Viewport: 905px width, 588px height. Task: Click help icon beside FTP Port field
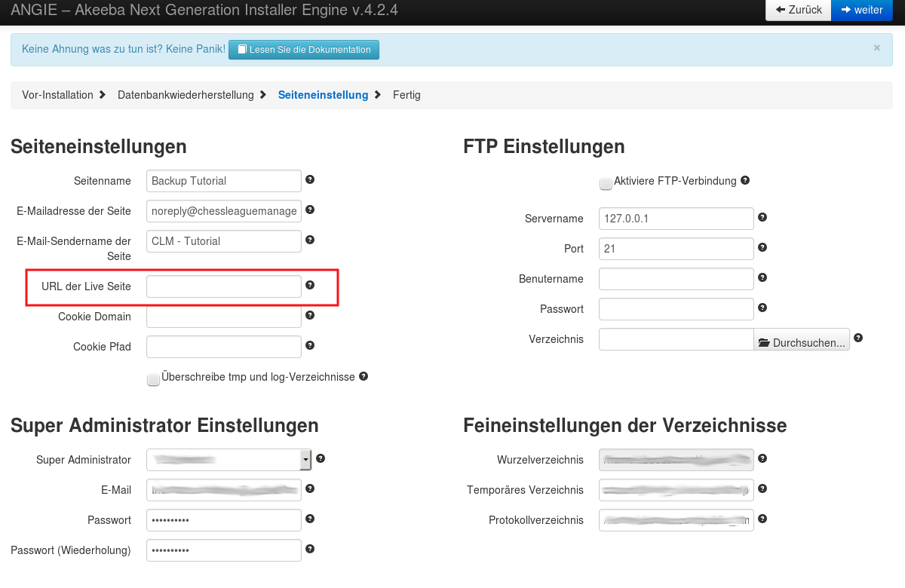[x=762, y=247]
